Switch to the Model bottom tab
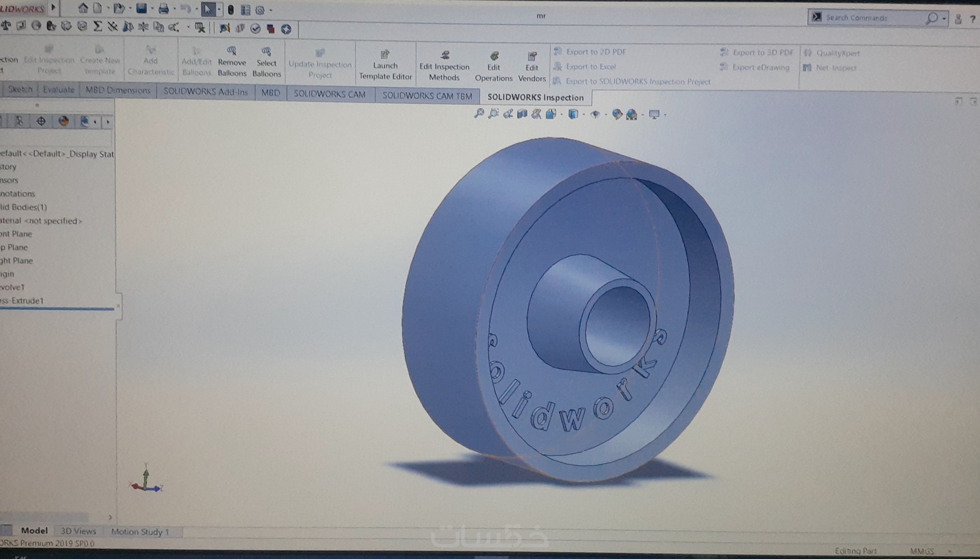980x559 pixels. point(34,530)
